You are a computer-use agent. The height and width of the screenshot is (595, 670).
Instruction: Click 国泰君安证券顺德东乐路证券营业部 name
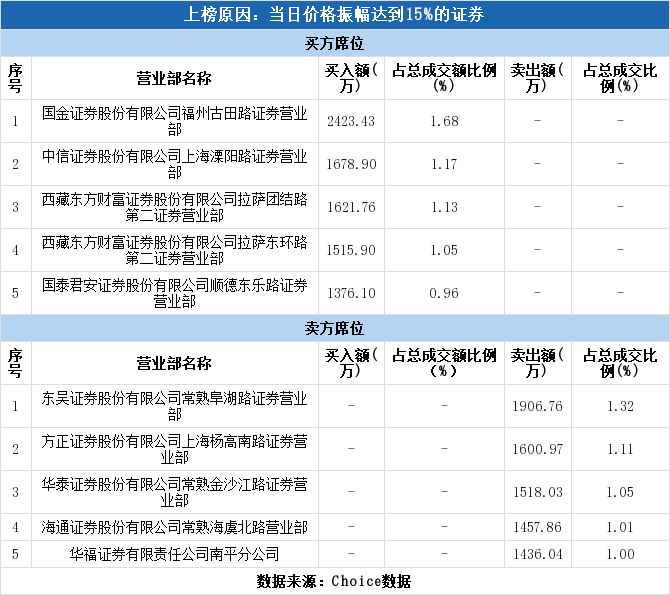click(x=174, y=293)
